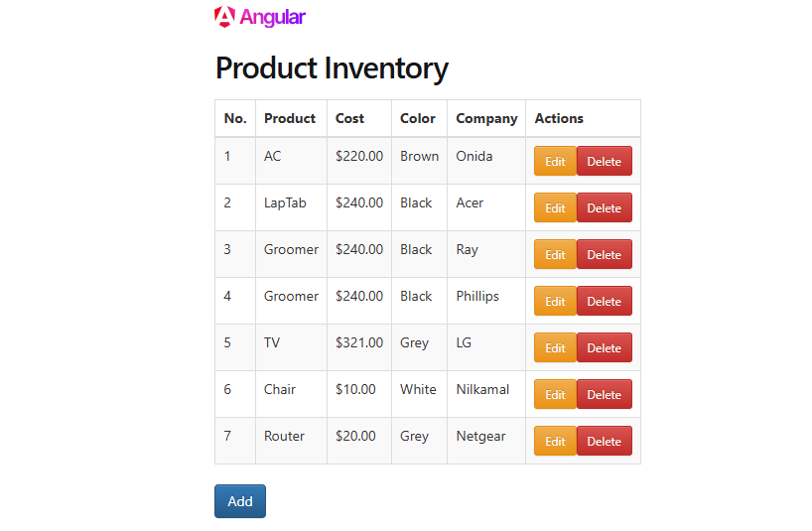Screen dimensions: 812x531
Task: Delete the AC product from Onida
Action: click(604, 162)
